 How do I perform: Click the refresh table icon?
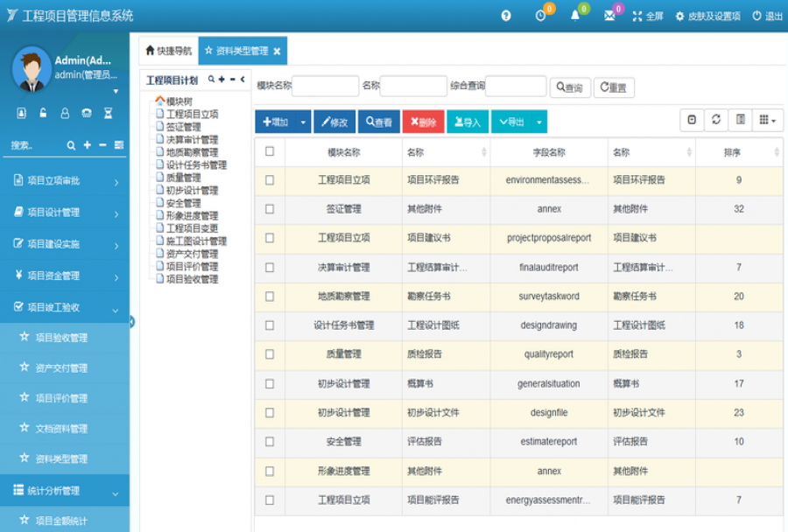(716, 121)
